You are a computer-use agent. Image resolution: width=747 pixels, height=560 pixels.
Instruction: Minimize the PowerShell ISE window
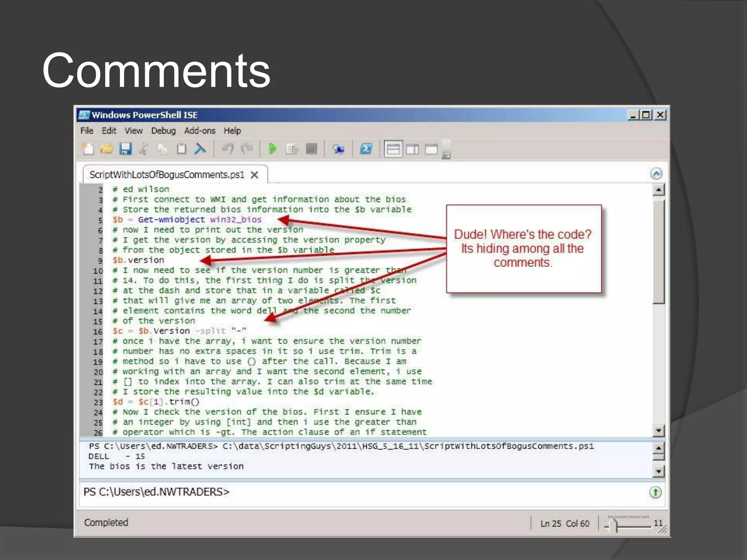pos(632,115)
